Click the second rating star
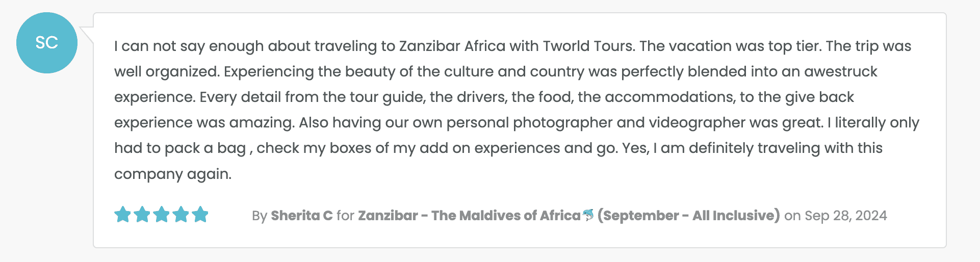The width and height of the screenshot is (980, 262). point(142,215)
